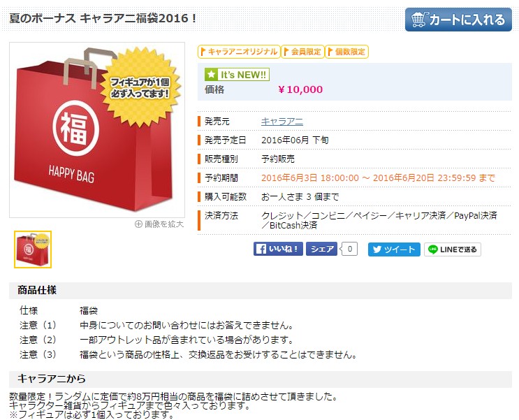This screenshot has width=519, height=420.
Task: Select the red bag thumbnail image
Action: tap(33, 249)
